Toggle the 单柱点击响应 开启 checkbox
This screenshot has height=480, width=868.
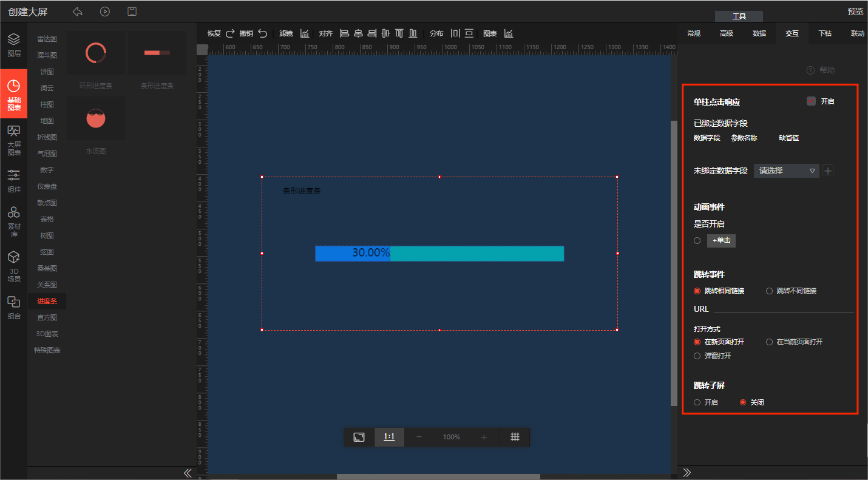[811, 101]
